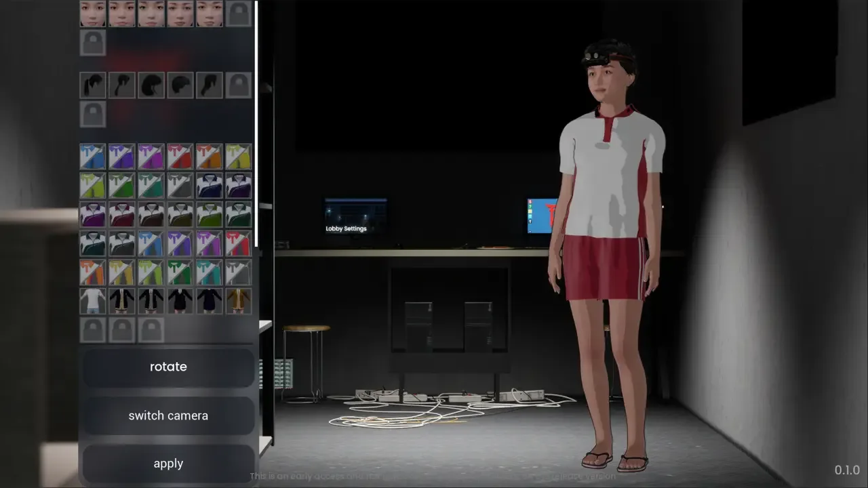The image size is (868, 488).
Task: Click the Lobby Settings monitor screen
Action: pos(355,216)
